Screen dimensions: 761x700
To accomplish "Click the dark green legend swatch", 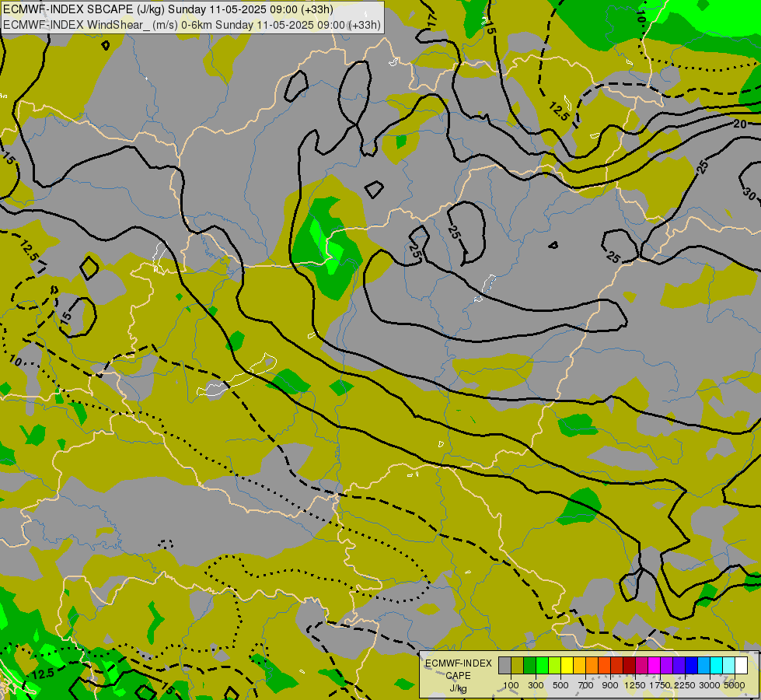I will coord(529,665).
